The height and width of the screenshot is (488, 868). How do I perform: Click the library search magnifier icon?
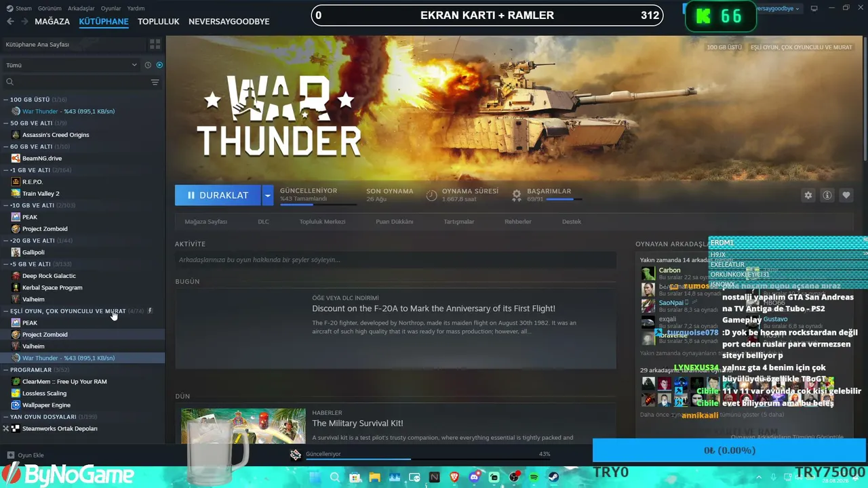9,82
